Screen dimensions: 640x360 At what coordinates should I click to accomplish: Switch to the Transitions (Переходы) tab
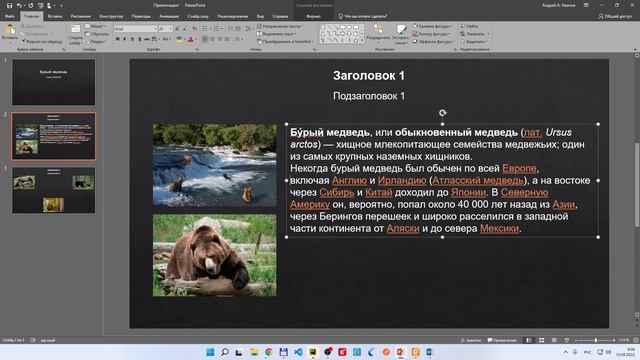click(141, 16)
